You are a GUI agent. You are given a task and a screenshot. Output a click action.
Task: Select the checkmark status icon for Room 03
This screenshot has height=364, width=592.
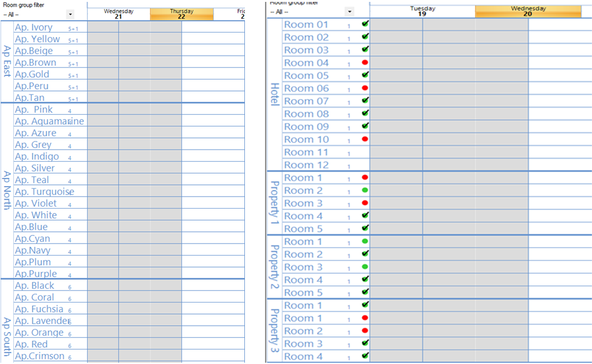[x=365, y=49]
